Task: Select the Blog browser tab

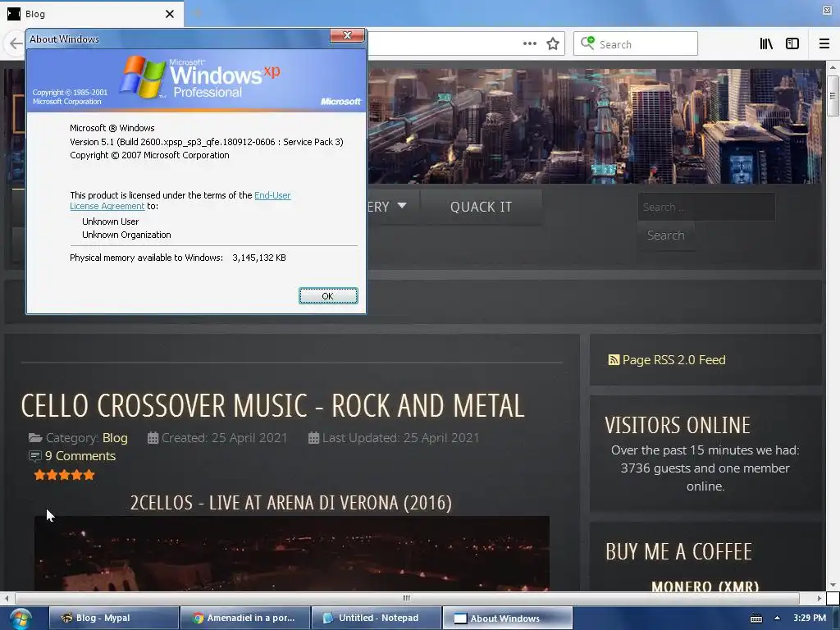Action: 91,14
